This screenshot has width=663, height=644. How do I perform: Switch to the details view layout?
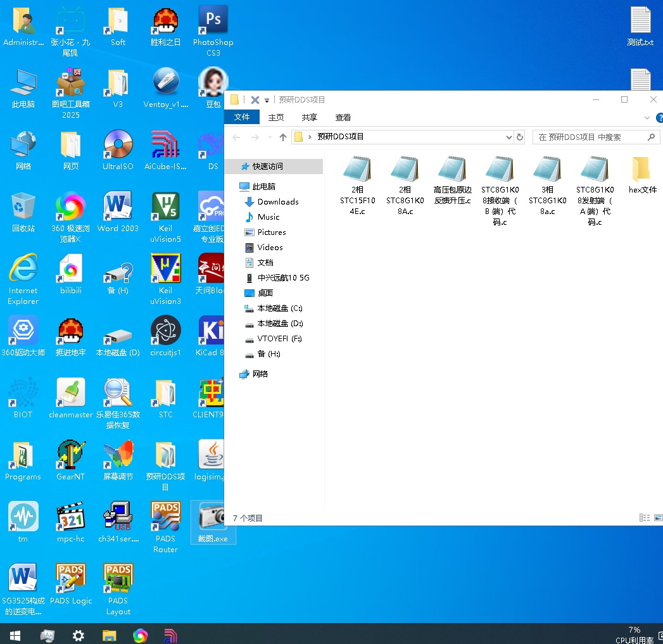click(x=644, y=518)
